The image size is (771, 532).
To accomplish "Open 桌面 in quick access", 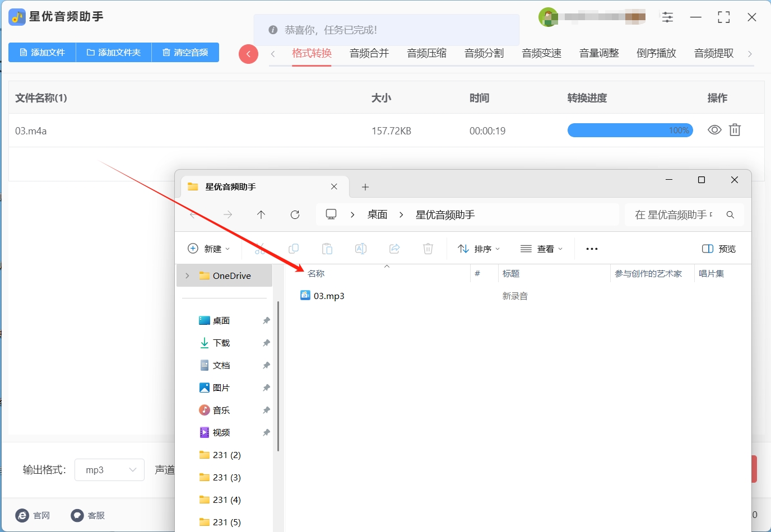I will point(221,320).
